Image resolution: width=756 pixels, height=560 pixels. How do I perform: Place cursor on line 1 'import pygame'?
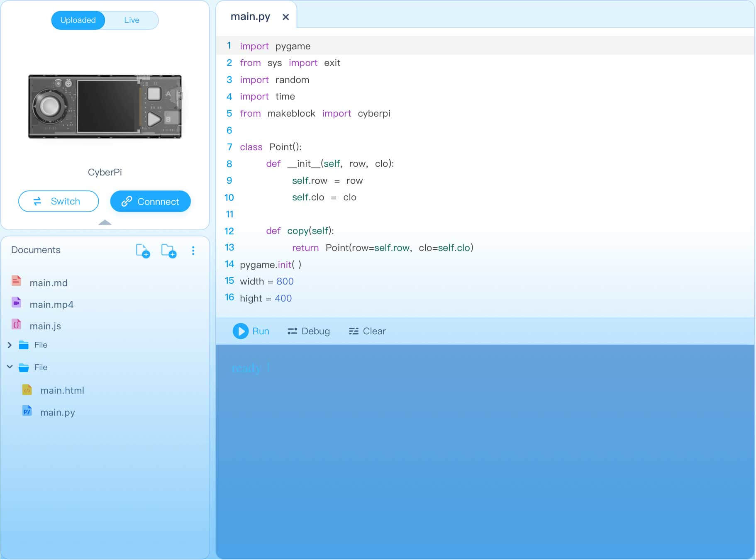click(x=275, y=46)
